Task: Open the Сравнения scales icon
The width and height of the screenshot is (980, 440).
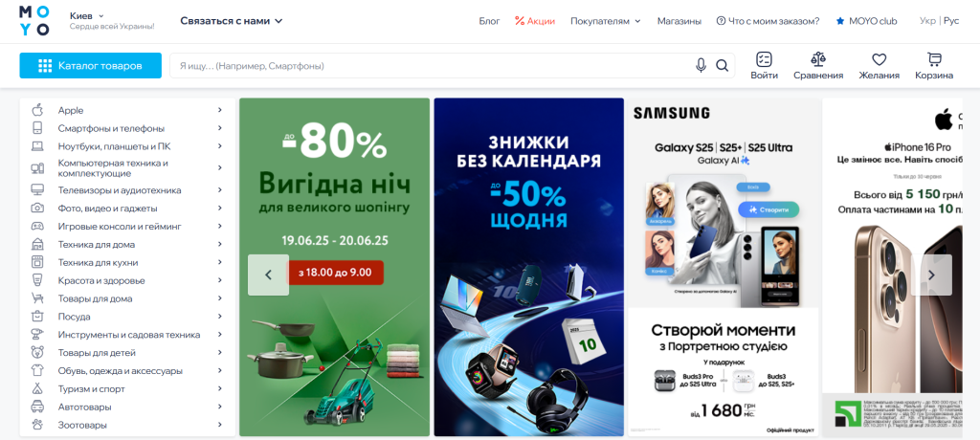Action: tap(818, 59)
